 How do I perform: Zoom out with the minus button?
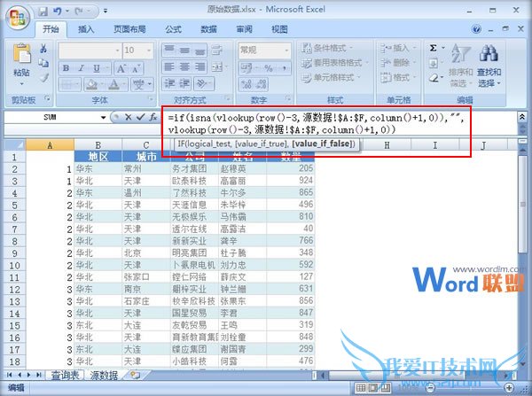(x=430, y=387)
